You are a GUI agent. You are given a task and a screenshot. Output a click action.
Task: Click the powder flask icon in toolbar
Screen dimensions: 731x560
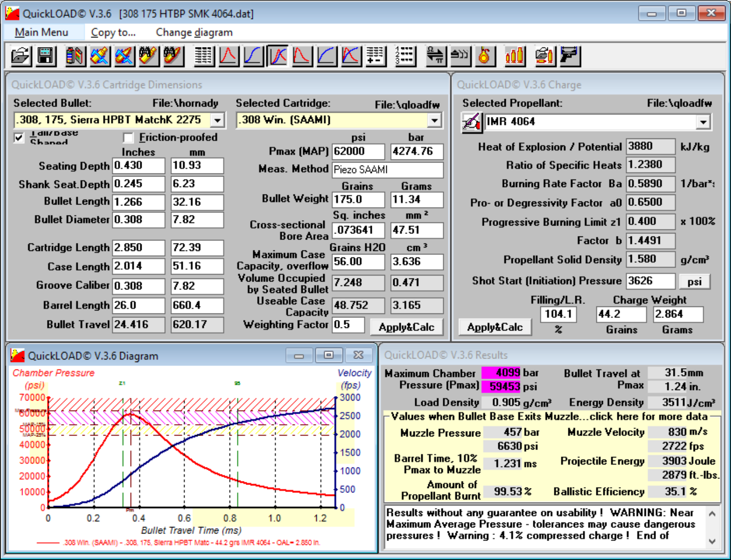point(484,55)
